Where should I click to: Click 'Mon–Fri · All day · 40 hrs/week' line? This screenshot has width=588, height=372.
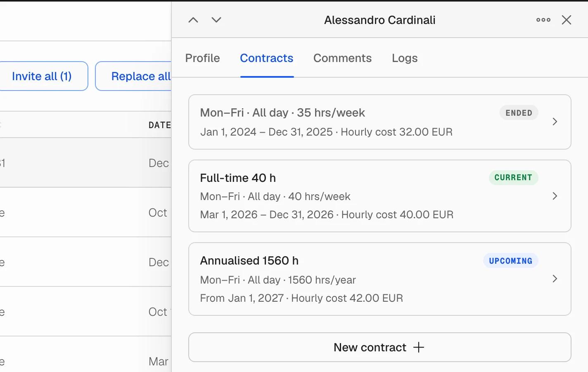coord(275,196)
